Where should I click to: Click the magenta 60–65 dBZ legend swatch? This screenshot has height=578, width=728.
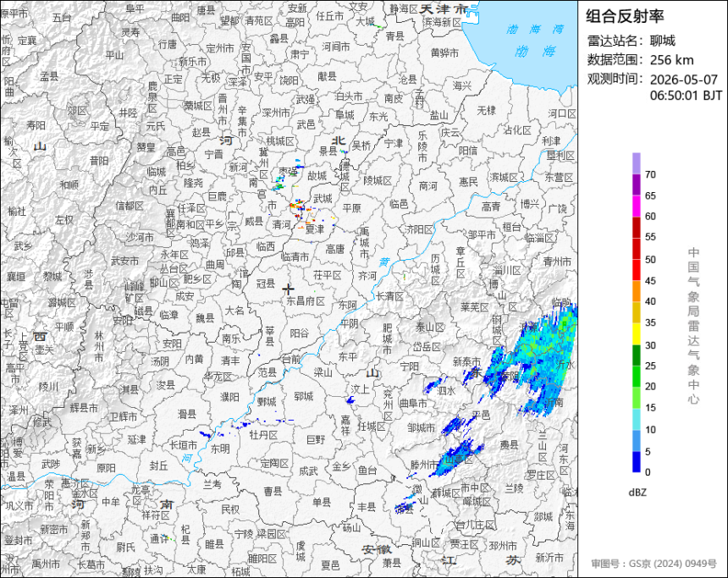[636, 206]
